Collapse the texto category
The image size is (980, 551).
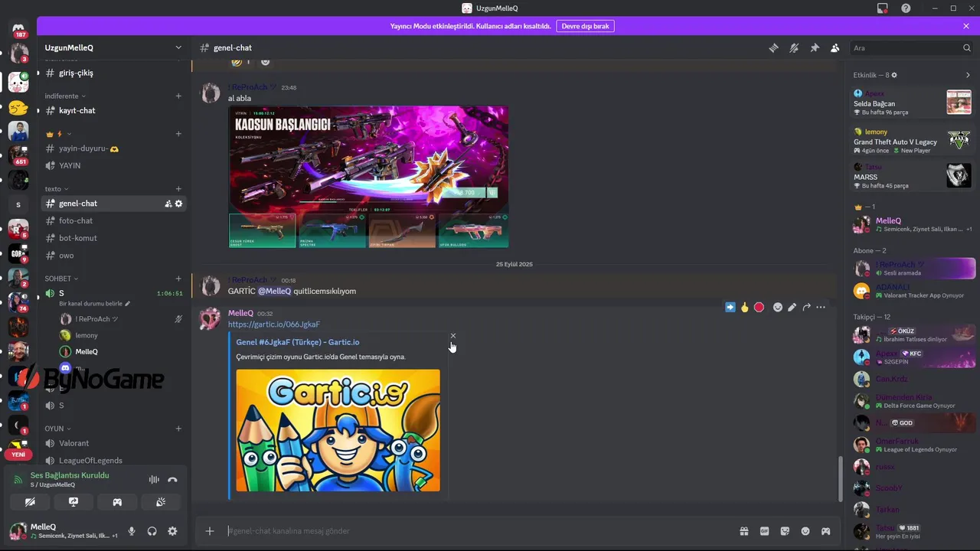(x=56, y=189)
